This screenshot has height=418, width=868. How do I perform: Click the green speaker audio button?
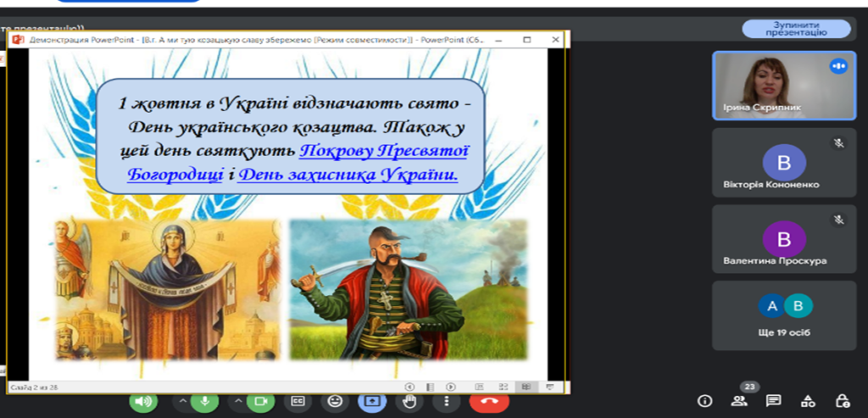(143, 402)
